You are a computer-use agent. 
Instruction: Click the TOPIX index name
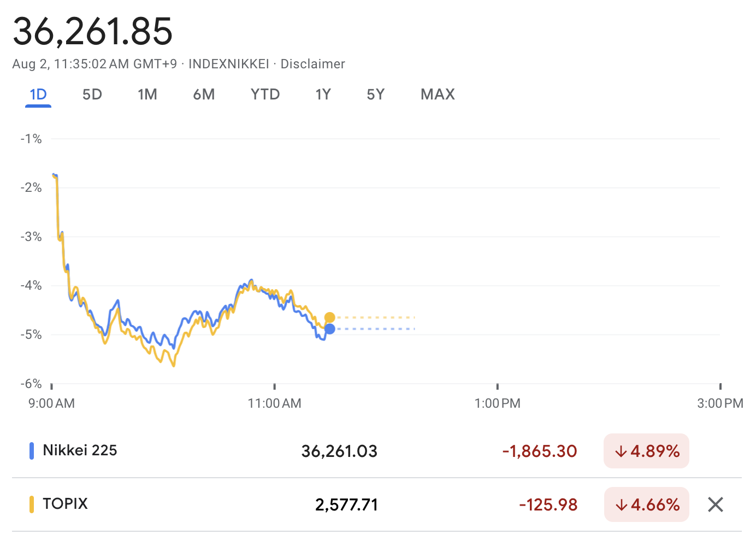65,503
